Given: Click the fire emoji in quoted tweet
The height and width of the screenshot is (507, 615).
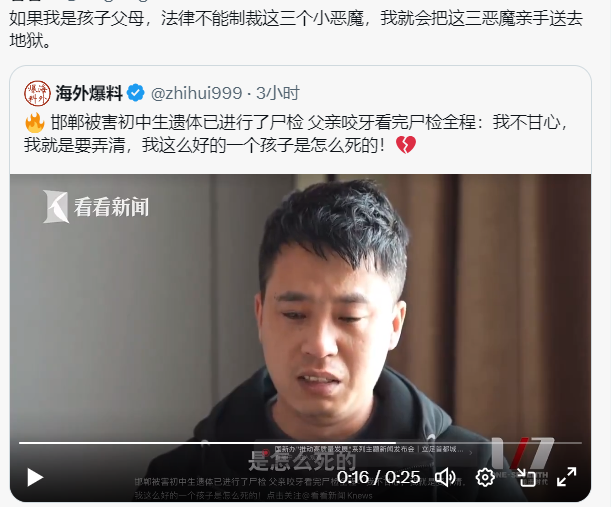Looking at the screenshot, I should click(x=35, y=123).
